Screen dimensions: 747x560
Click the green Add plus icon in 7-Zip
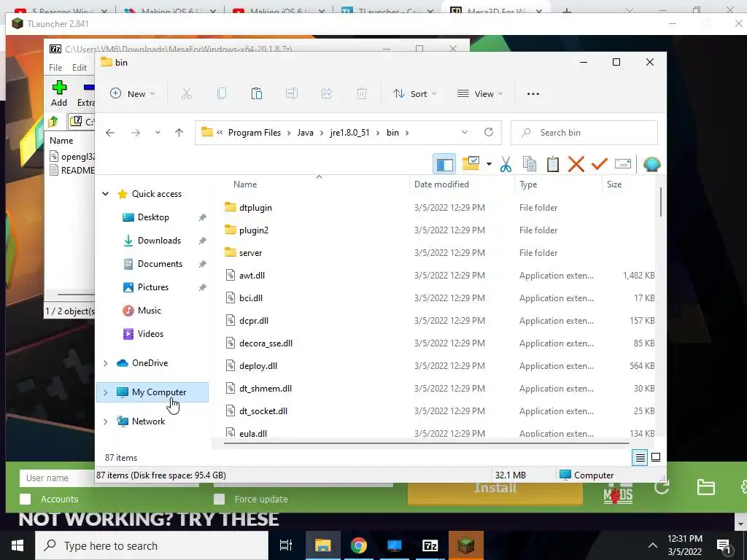point(59,87)
